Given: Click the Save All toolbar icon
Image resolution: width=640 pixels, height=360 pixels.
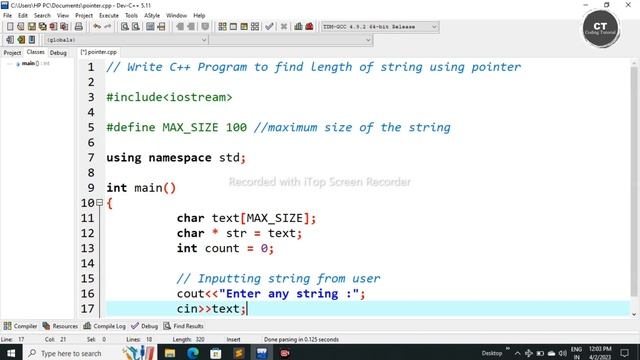Looking at the screenshot, I should [x=42, y=27].
